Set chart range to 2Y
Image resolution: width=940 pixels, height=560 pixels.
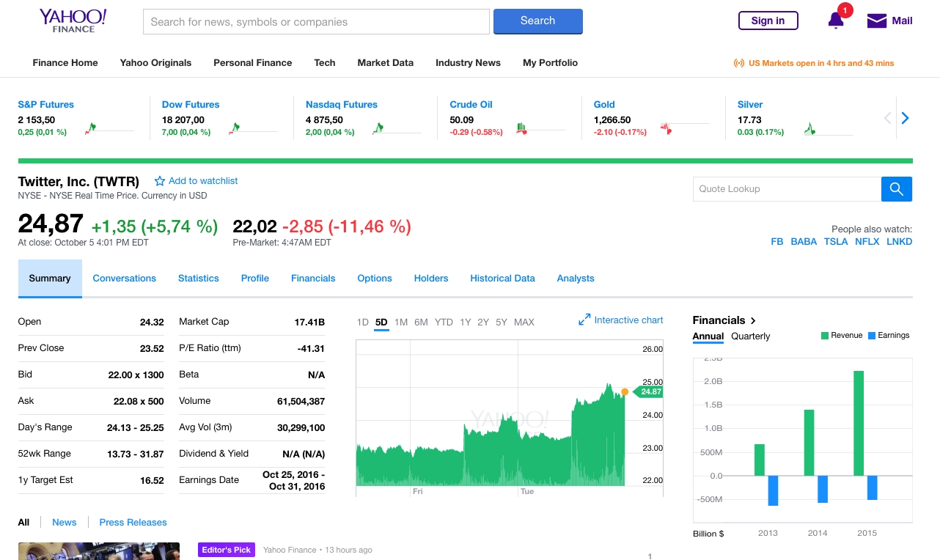pyautogui.click(x=483, y=323)
